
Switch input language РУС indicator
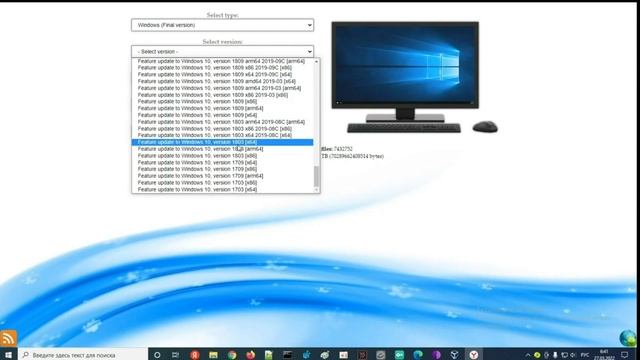coord(585,355)
